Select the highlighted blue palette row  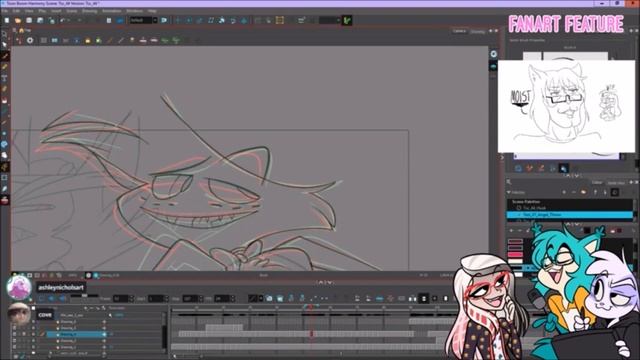coord(569,215)
